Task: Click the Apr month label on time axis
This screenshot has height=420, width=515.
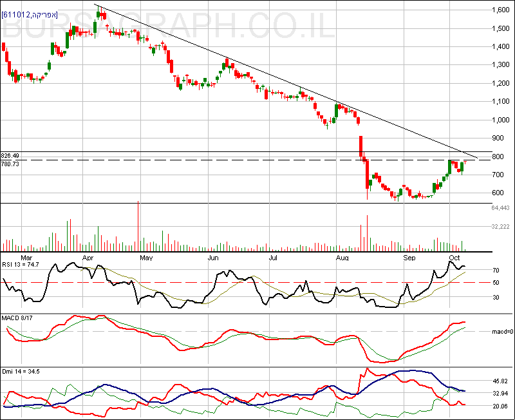Action: point(88,258)
